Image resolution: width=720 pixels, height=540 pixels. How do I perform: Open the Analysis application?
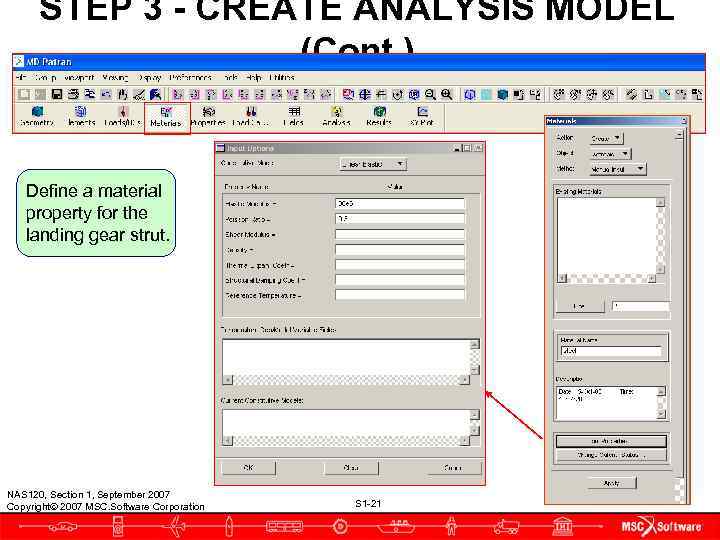[x=337, y=116]
